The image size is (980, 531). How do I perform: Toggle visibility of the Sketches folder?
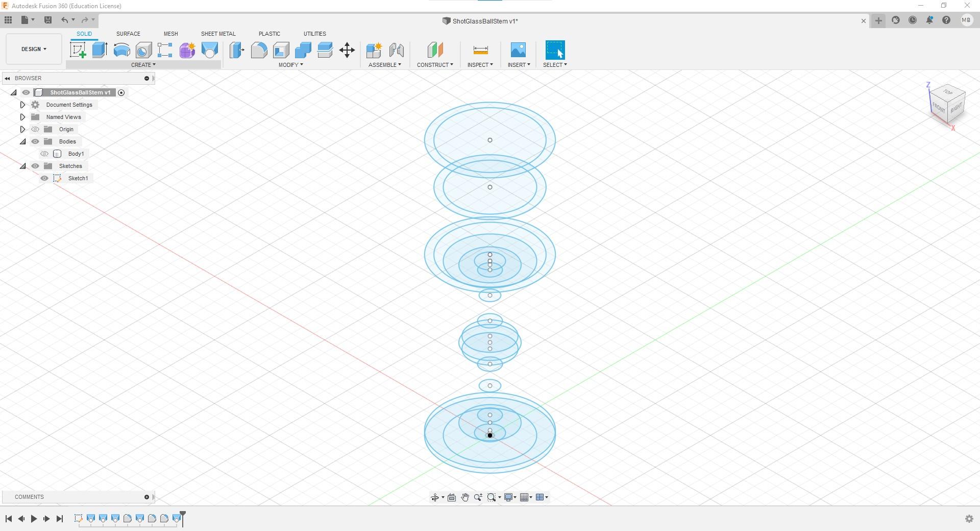coord(35,166)
